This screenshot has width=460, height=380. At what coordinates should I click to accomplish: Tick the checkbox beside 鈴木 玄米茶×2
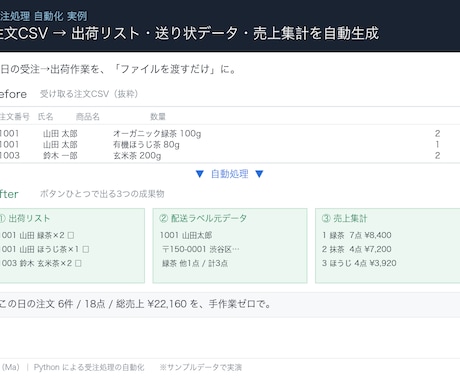pos(78,263)
